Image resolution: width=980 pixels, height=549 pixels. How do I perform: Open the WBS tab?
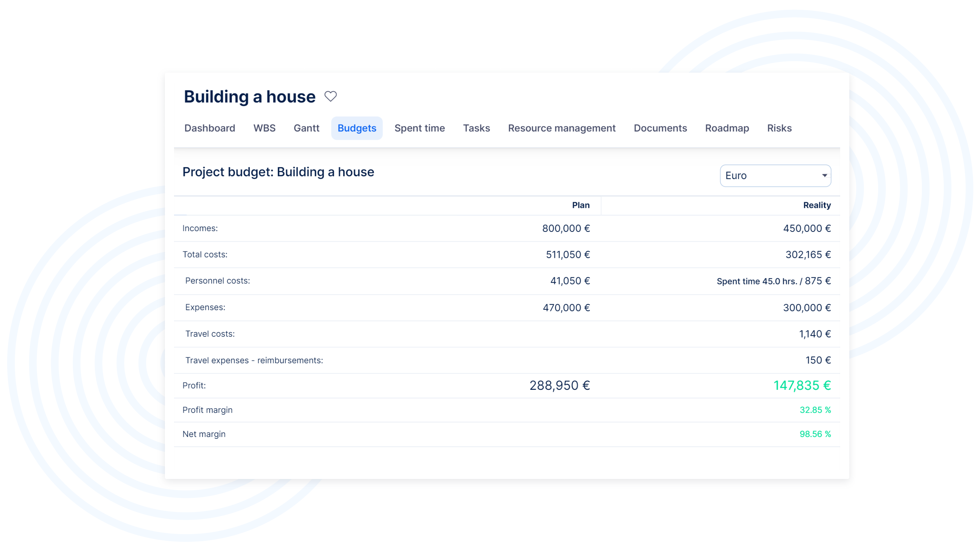tap(264, 128)
